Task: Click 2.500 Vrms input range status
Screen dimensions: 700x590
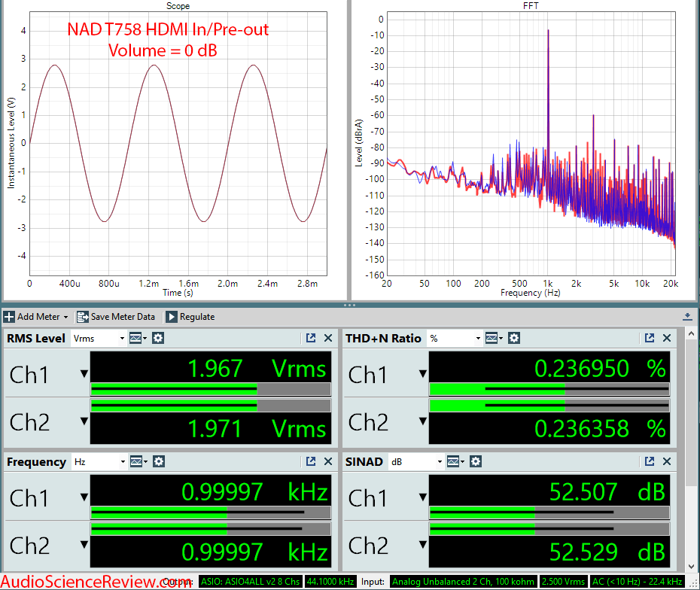Action: (563, 582)
